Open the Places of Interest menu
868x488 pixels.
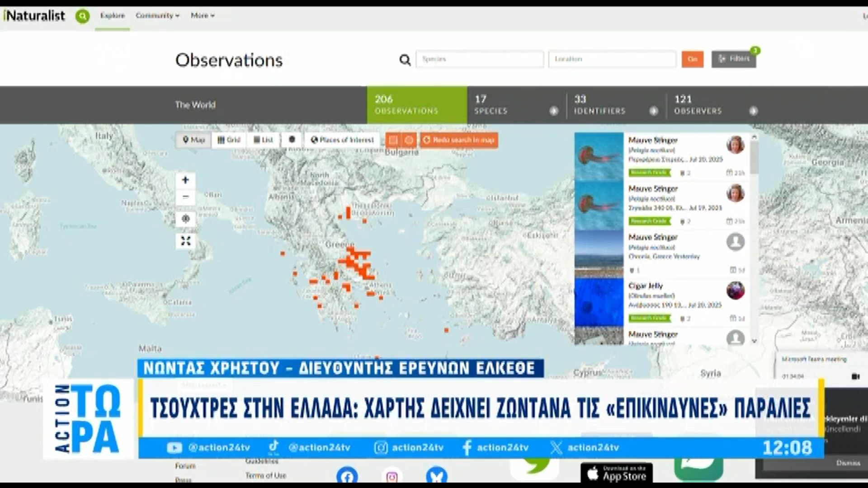[342, 140]
